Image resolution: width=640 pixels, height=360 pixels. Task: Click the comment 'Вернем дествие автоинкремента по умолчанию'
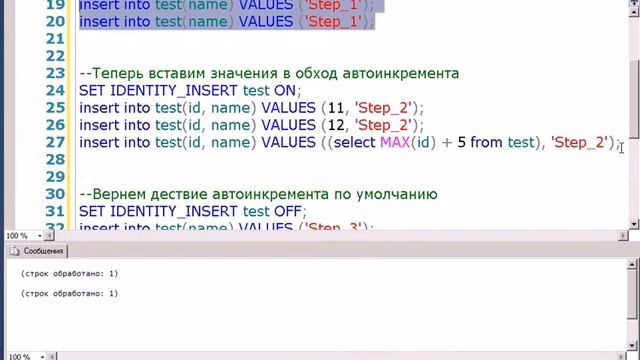258,194
